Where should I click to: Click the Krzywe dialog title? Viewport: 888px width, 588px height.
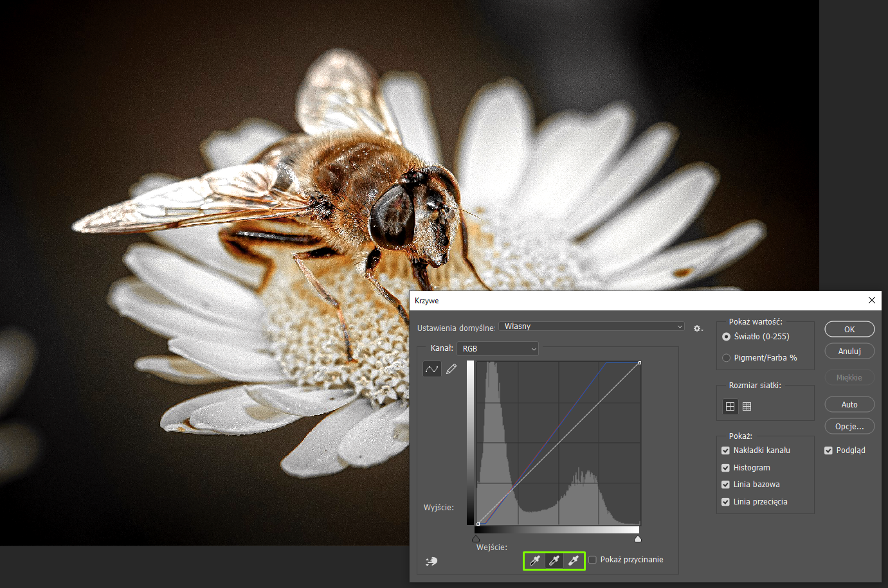click(x=427, y=301)
